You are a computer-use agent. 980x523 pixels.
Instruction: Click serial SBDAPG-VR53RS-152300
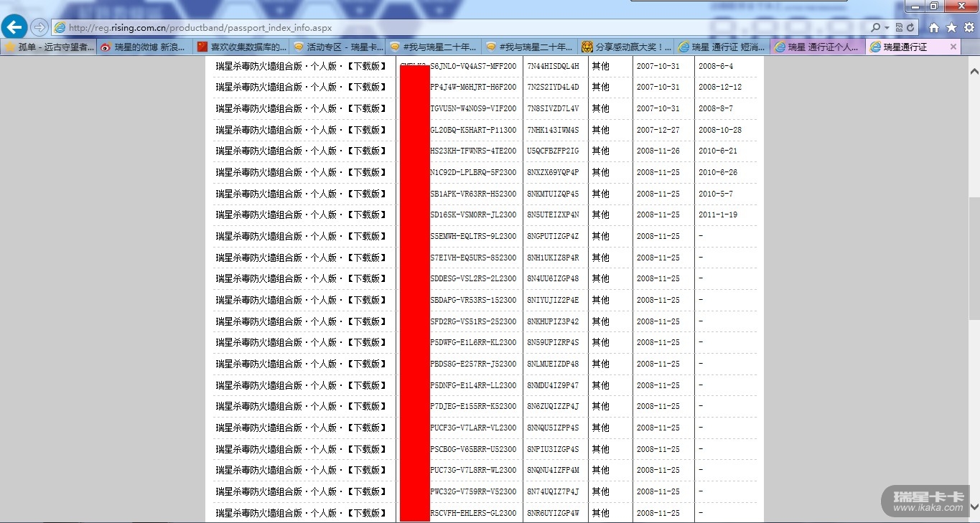[x=473, y=300]
